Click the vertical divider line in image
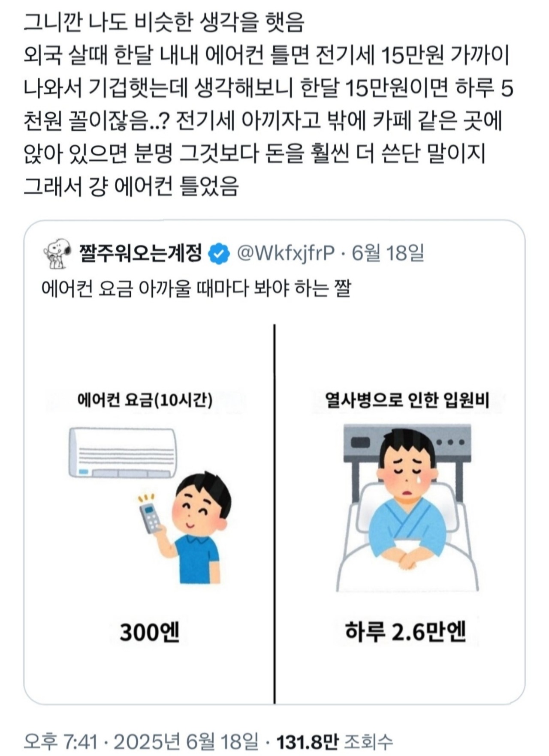This screenshot has height=756, width=549. pyautogui.click(x=274, y=513)
